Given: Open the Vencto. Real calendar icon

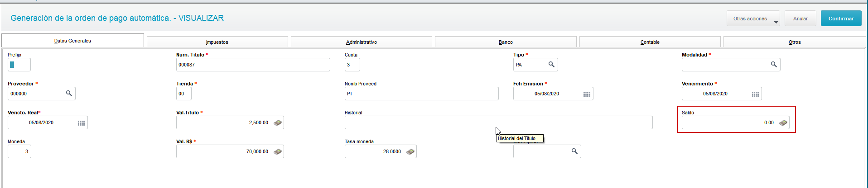Looking at the screenshot, I should tap(81, 122).
